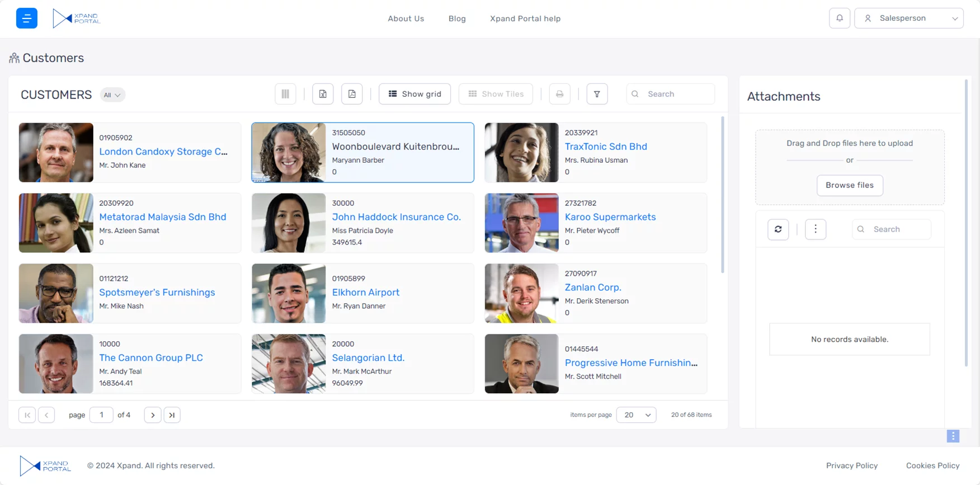Switch to Show grid view

point(414,94)
